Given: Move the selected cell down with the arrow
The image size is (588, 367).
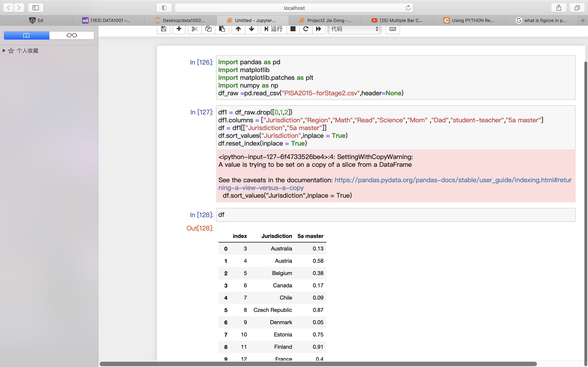Looking at the screenshot, I should pyautogui.click(x=252, y=29).
